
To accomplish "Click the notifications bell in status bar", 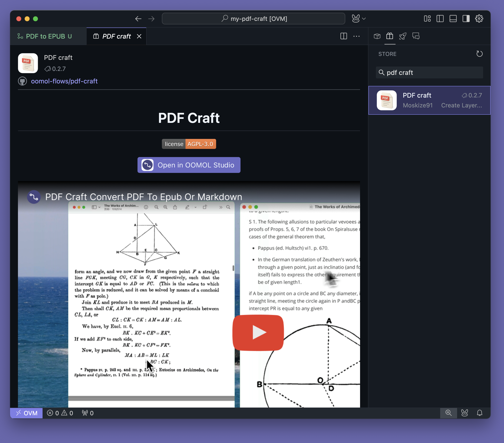I will 479,413.
